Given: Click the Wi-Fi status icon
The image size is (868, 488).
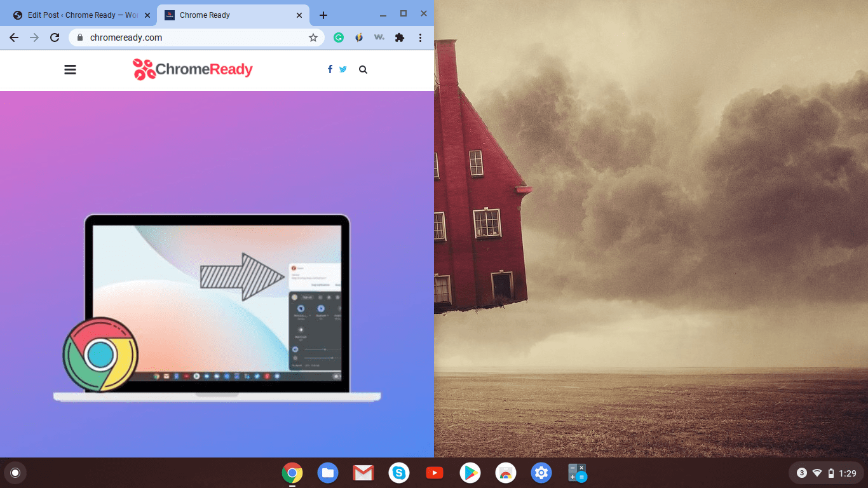Looking at the screenshot, I should pyautogui.click(x=817, y=473).
